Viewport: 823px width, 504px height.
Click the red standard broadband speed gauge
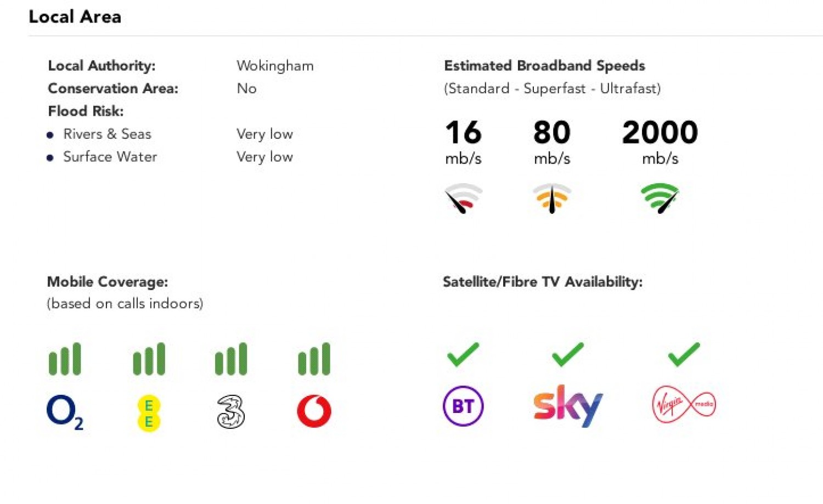463,198
